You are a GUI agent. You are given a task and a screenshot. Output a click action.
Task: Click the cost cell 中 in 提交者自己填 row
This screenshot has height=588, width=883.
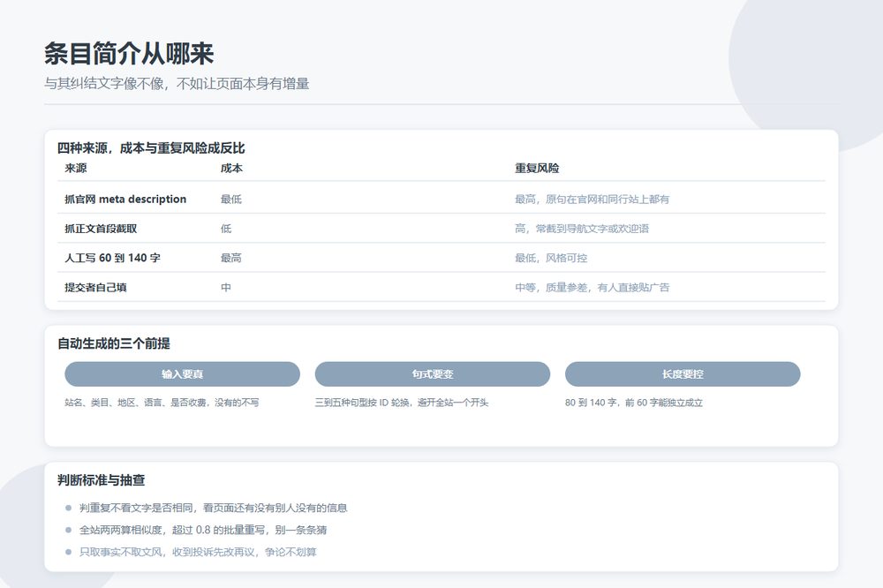pyautogui.click(x=226, y=287)
